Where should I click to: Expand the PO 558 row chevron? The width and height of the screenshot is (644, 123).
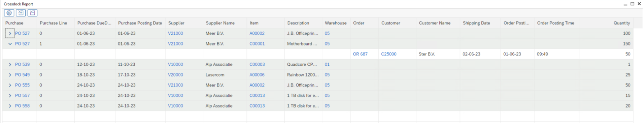coord(10,106)
